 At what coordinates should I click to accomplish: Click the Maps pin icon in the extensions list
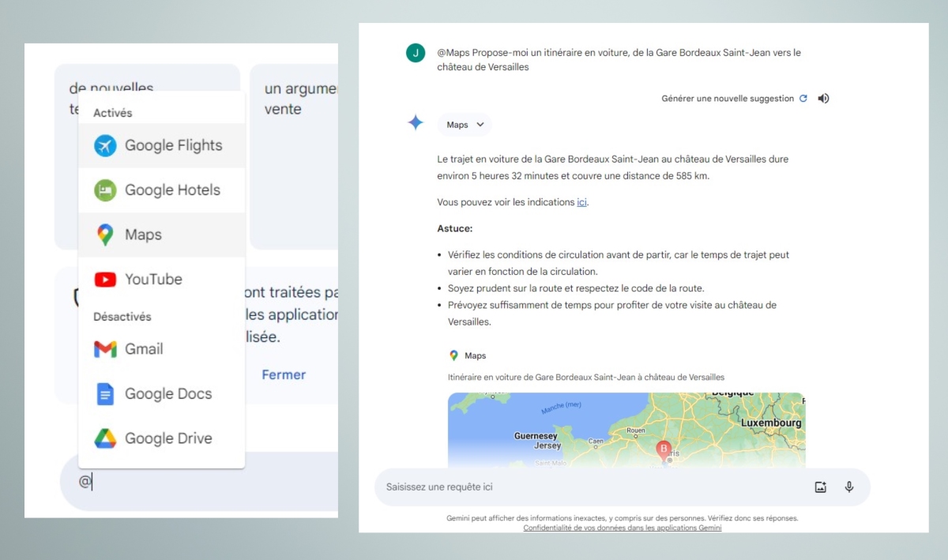[105, 235]
